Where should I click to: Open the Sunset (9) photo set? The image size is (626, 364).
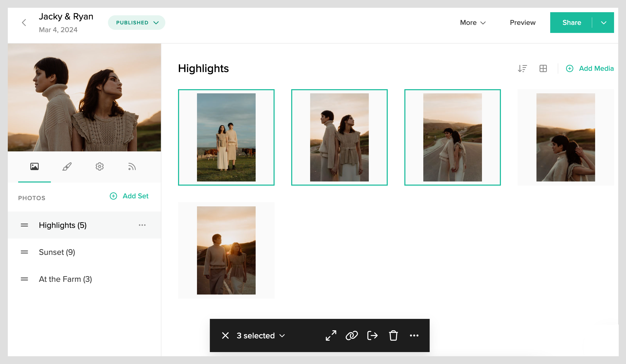click(57, 252)
